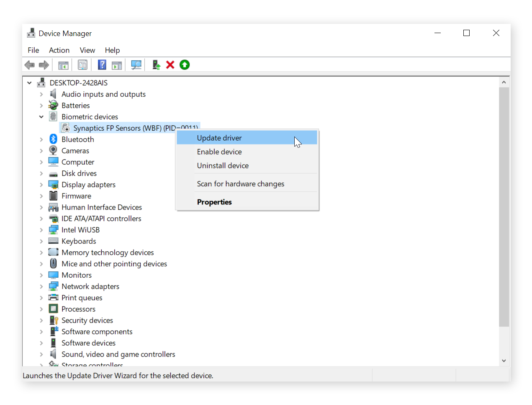Open Properties via the properties toolbar icon
Viewport: 532px width, 405px height.
82,64
